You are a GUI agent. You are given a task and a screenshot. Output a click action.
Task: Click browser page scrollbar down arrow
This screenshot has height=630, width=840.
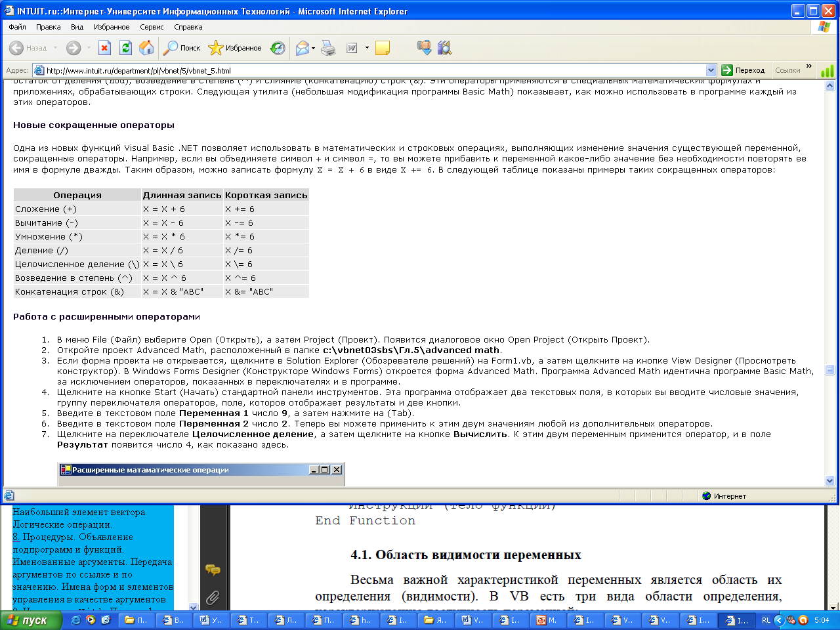click(830, 481)
